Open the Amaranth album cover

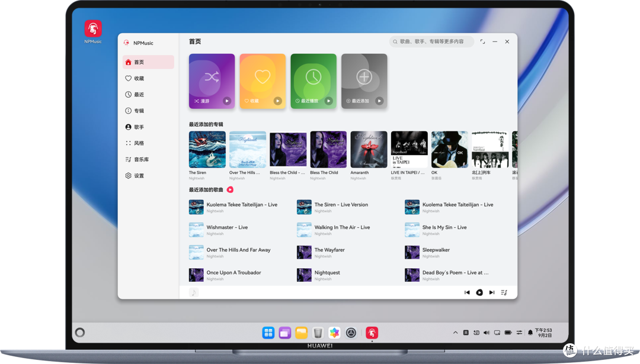369,150
